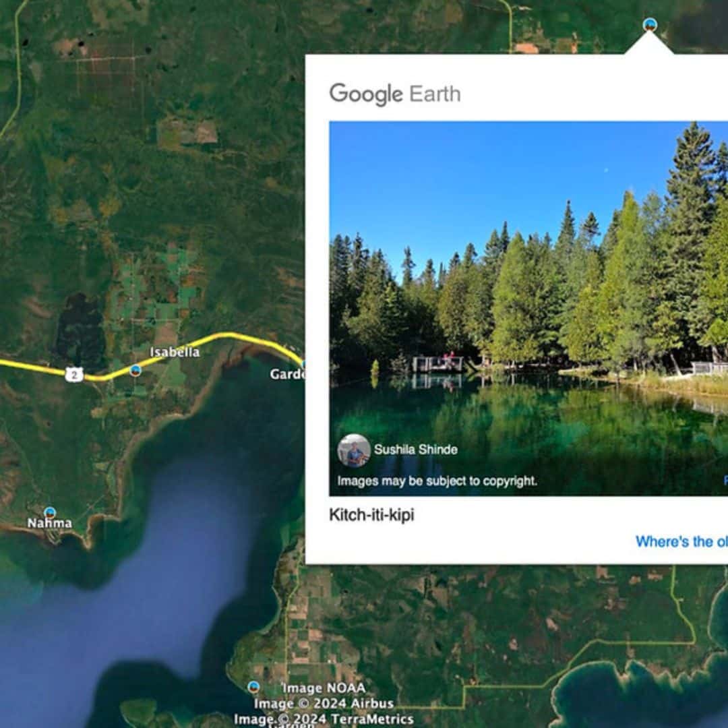The height and width of the screenshot is (728, 728).
Task: Select the Kitch-iti-kipi title text
Action: pos(371,515)
